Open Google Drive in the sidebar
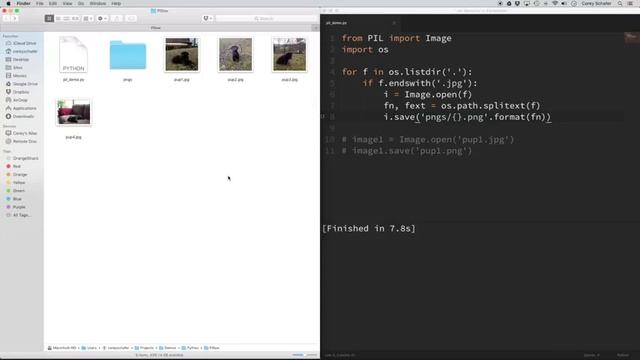The height and width of the screenshot is (360, 640). (x=22, y=84)
